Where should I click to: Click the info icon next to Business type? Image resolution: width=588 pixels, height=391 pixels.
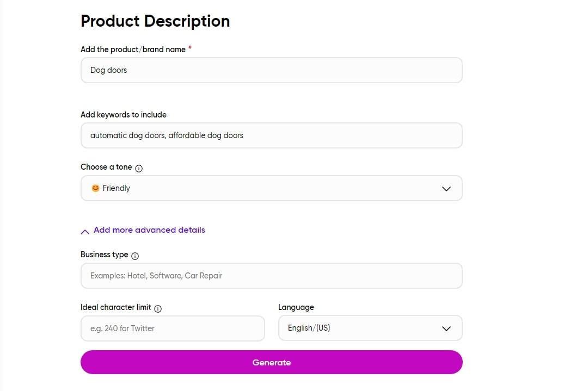[135, 256]
